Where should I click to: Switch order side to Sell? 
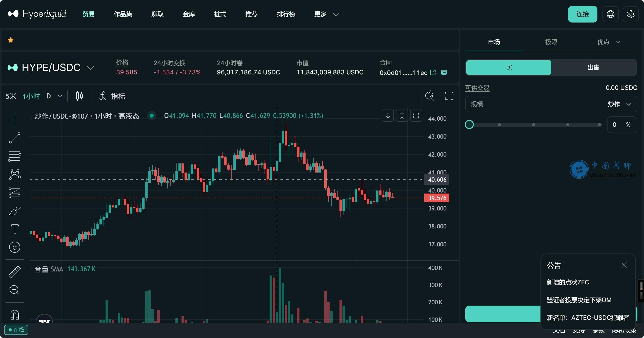(x=593, y=68)
